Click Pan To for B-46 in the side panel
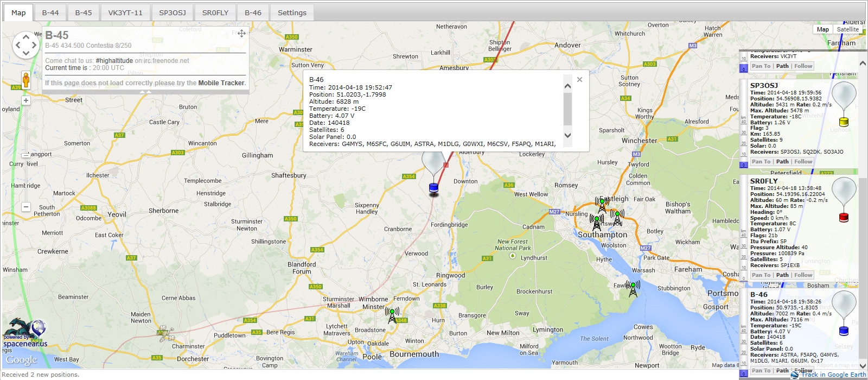This screenshot has width=868, height=380. [x=761, y=371]
